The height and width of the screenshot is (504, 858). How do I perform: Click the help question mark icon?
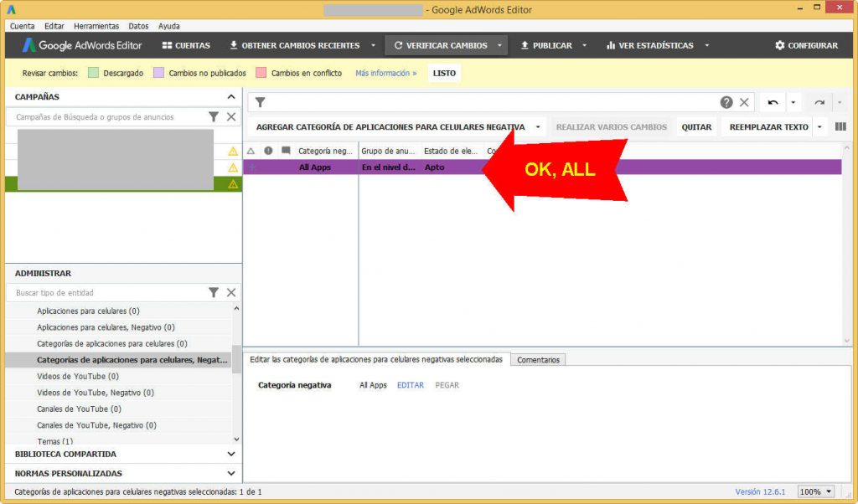tap(728, 101)
